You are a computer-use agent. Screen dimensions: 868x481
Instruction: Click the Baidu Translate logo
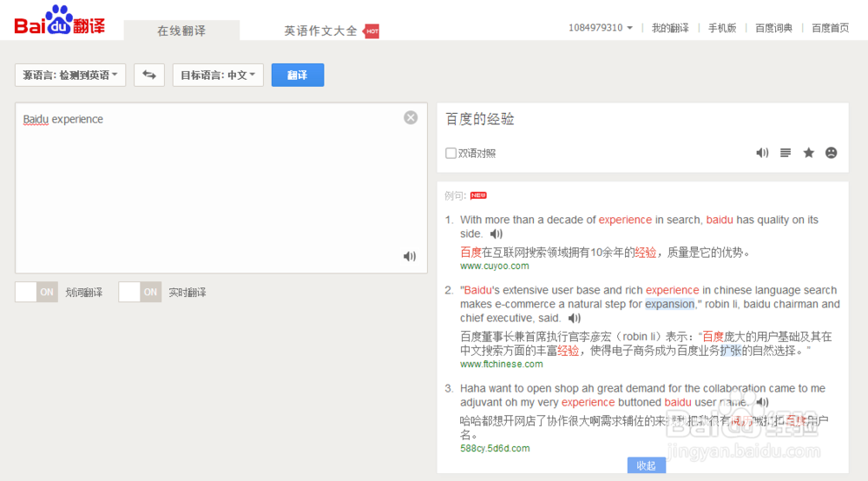tap(59, 21)
